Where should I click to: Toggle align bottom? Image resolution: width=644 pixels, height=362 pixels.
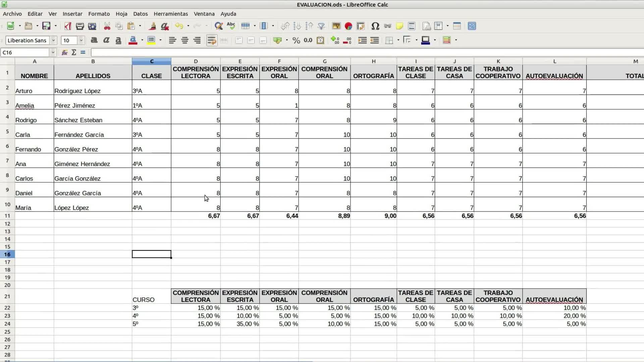pos(263,41)
